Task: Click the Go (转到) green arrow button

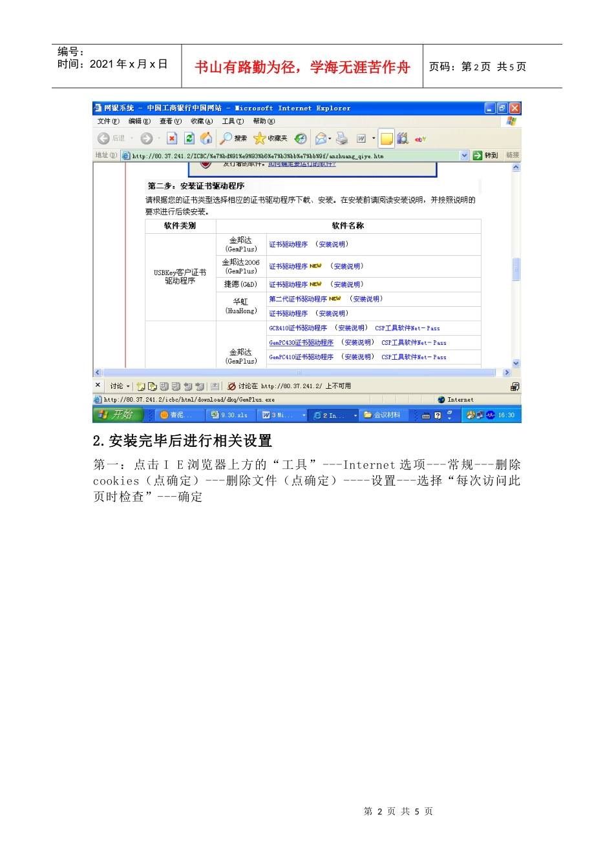Action: tap(485, 155)
